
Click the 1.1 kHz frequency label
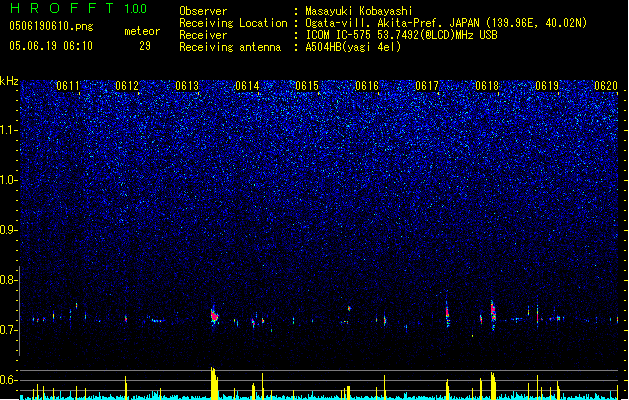9,130
